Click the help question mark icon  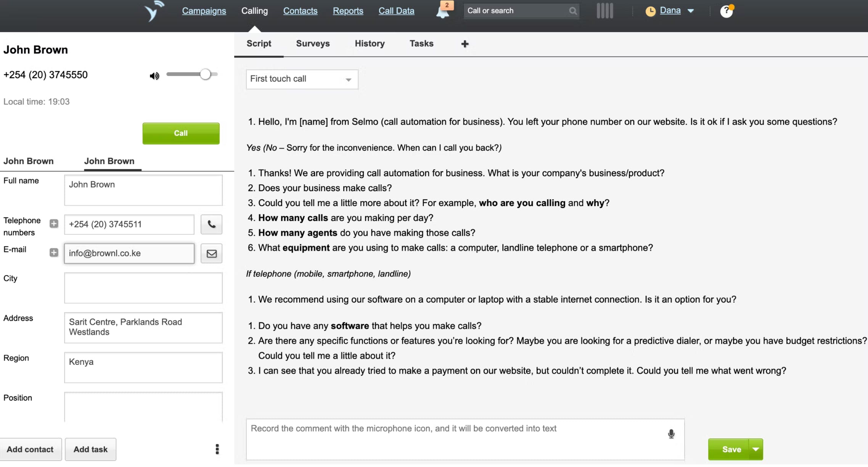tap(726, 11)
